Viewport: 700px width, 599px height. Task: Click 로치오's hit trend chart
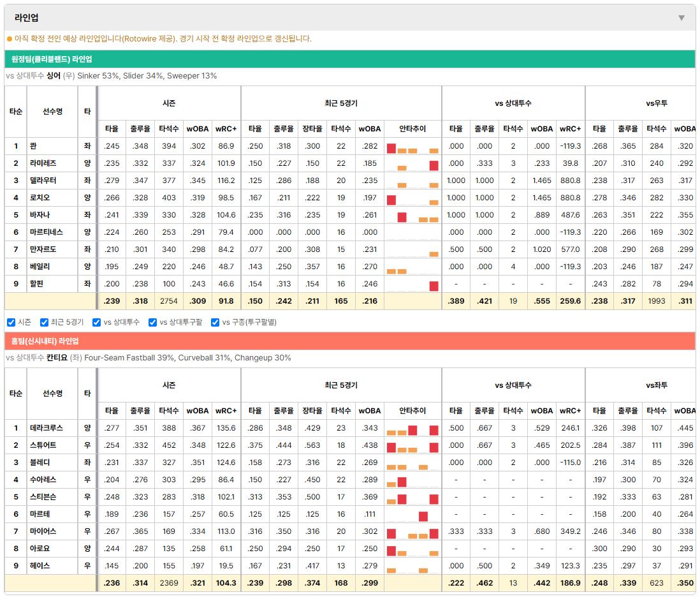pyautogui.click(x=412, y=198)
